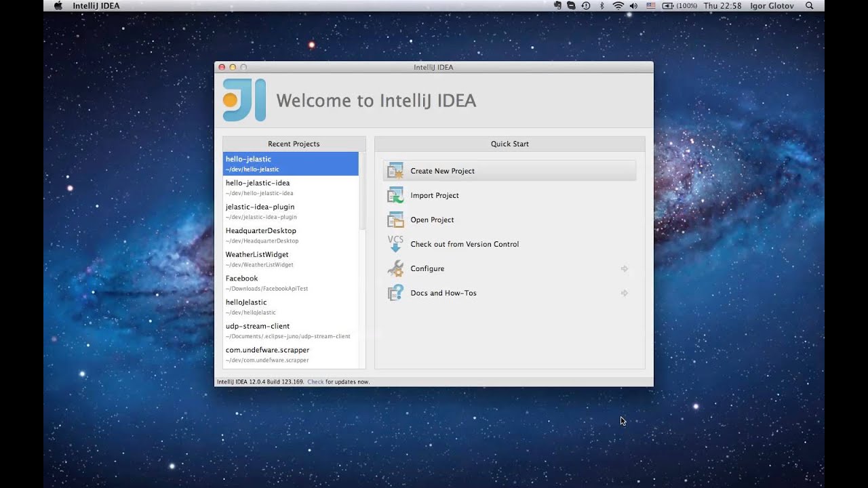Click the VCS checkout icon
Image resolution: width=868 pixels, height=488 pixels.
coord(395,244)
